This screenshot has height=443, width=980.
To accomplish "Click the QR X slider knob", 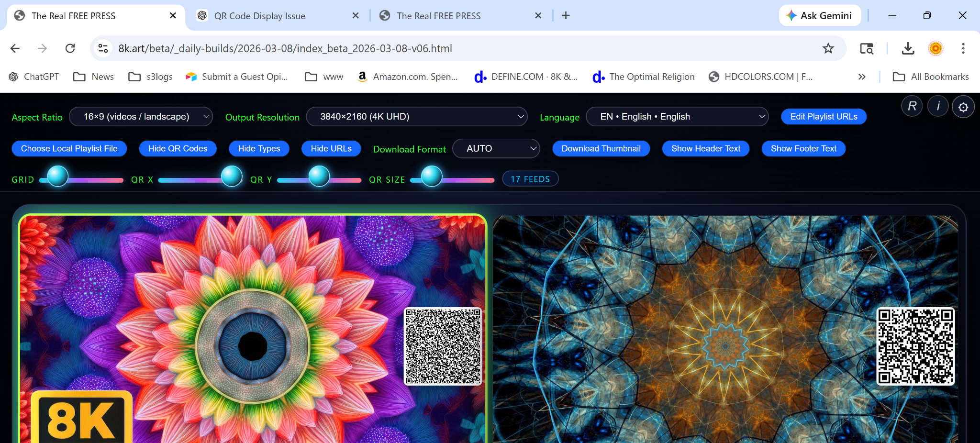I will coord(232,176).
